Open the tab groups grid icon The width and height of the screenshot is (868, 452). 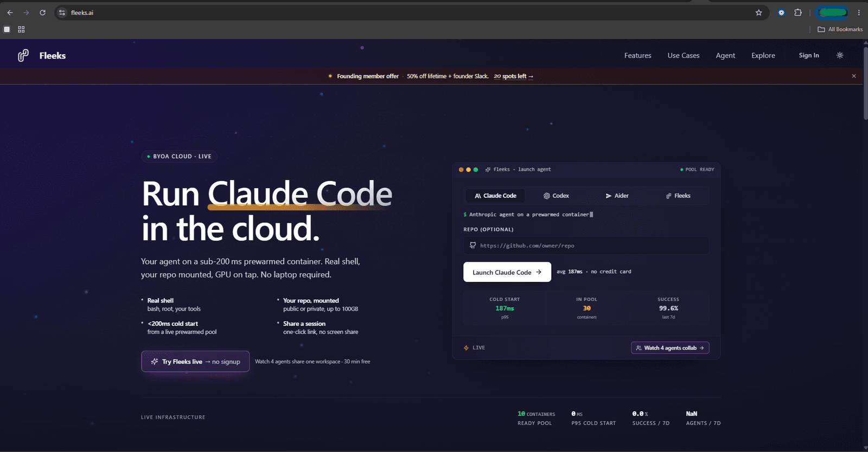21,29
